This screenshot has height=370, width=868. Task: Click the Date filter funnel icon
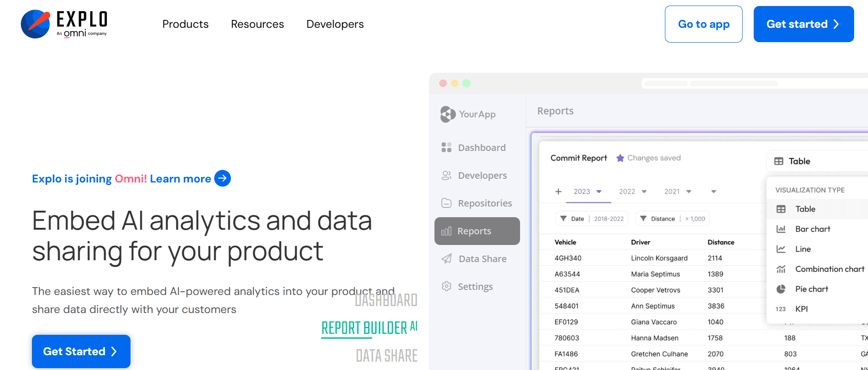click(x=563, y=219)
